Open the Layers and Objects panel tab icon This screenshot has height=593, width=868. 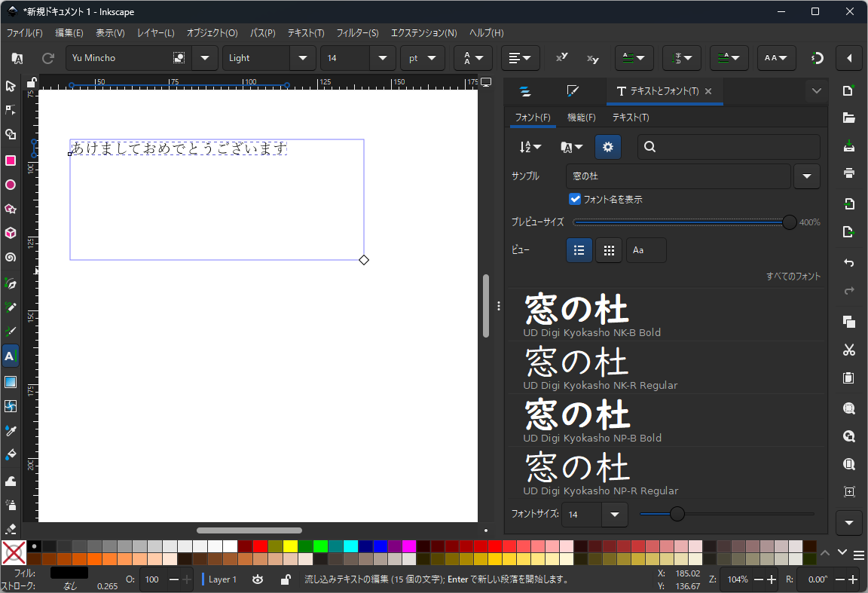pyautogui.click(x=525, y=91)
